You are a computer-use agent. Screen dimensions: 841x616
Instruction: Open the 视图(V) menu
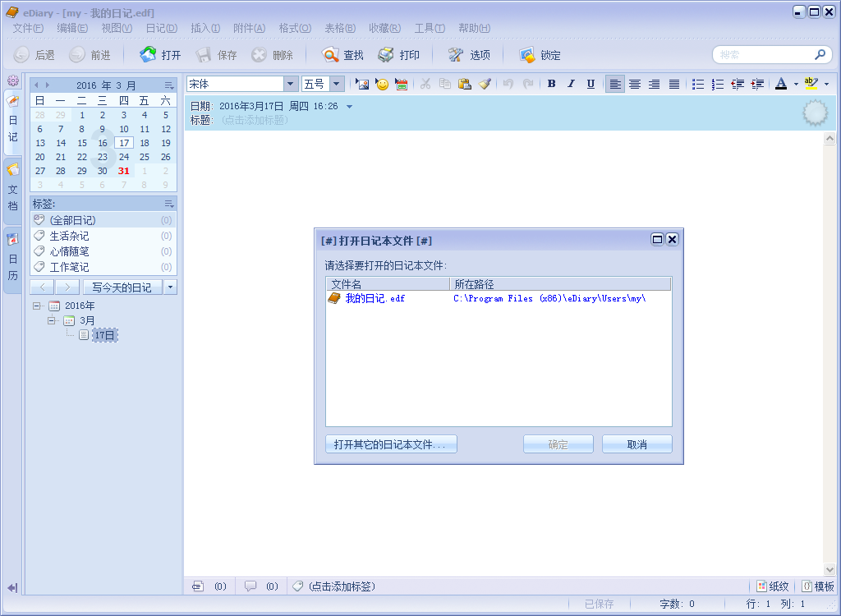tap(117, 28)
